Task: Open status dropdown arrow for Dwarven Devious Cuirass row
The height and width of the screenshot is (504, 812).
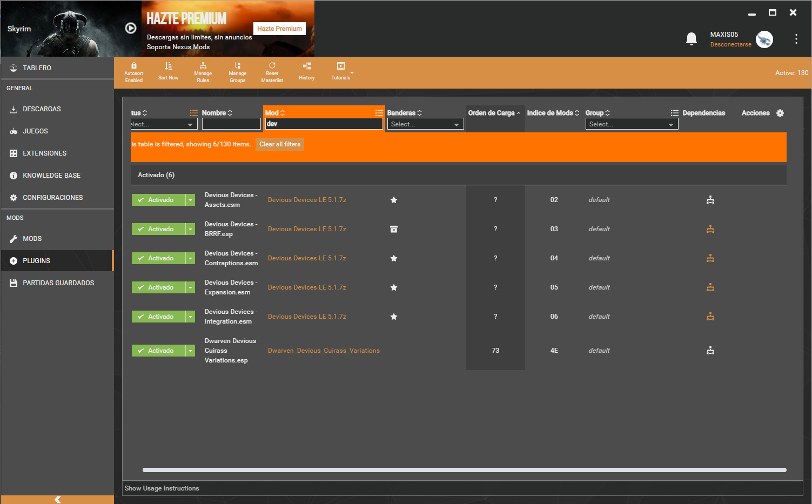Action: (190, 351)
